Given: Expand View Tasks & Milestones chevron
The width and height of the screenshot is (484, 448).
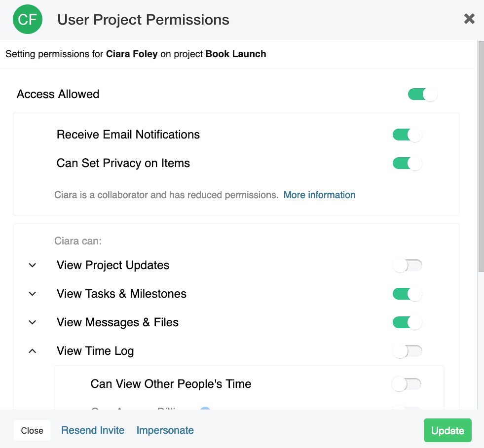Looking at the screenshot, I should (x=33, y=294).
